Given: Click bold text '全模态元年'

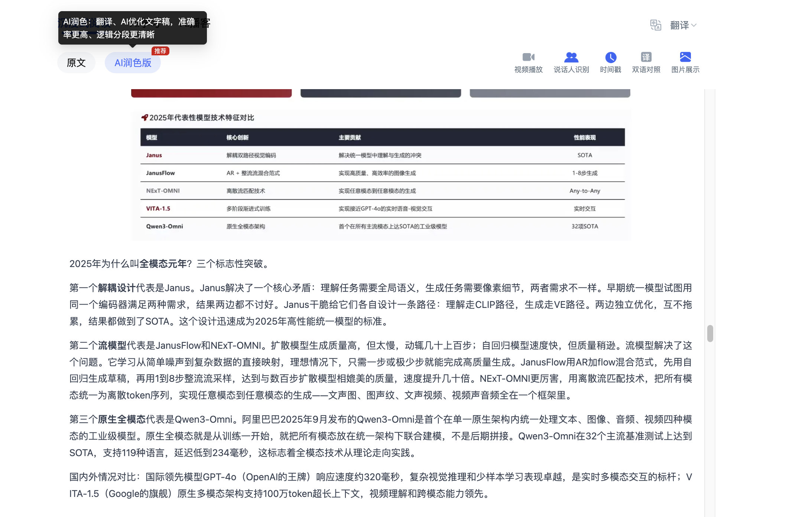Looking at the screenshot, I should point(163,264).
